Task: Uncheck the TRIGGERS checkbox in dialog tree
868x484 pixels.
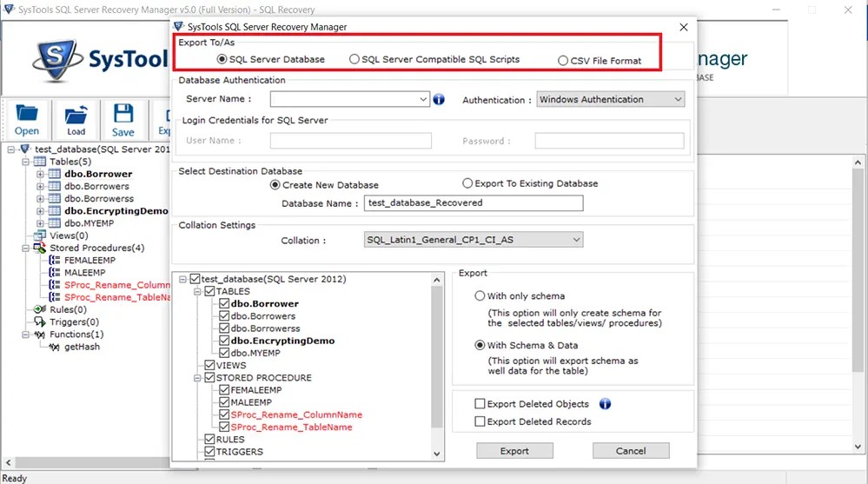Action: coord(209,451)
